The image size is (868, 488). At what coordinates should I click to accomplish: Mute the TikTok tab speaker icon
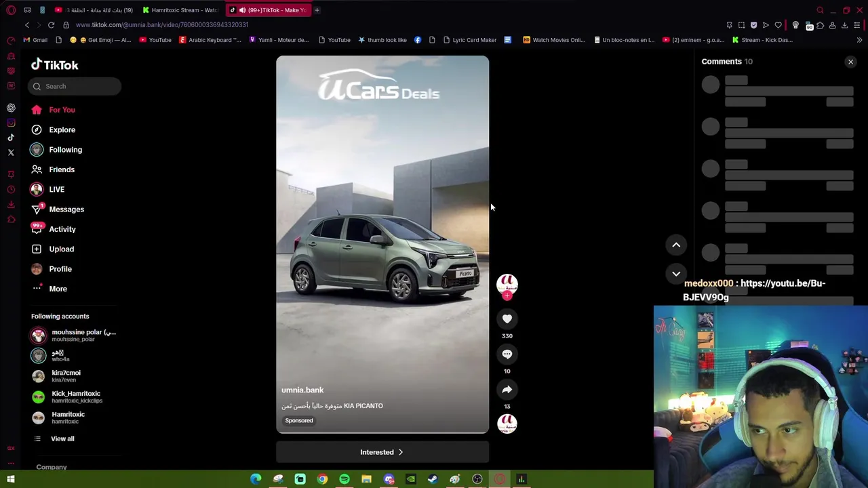pos(242,10)
